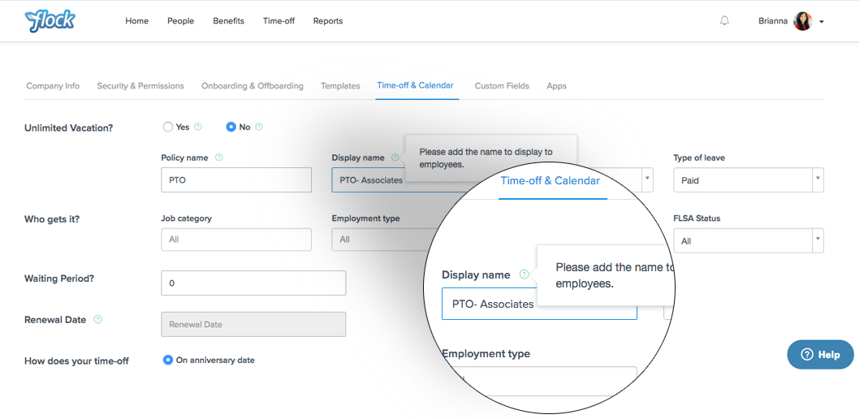This screenshot has height=419, width=868.
Task: Click the Renewal Date help icon
Action: pyautogui.click(x=98, y=319)
